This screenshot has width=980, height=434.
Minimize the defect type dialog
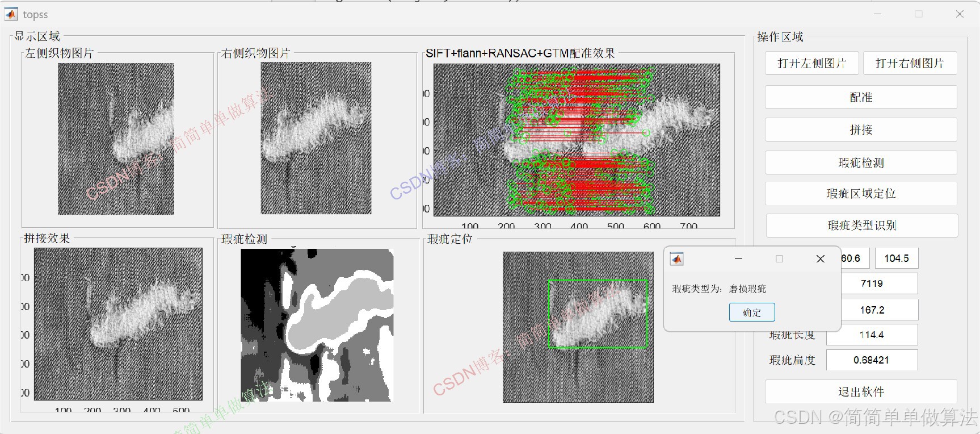(x=738, y=259)
